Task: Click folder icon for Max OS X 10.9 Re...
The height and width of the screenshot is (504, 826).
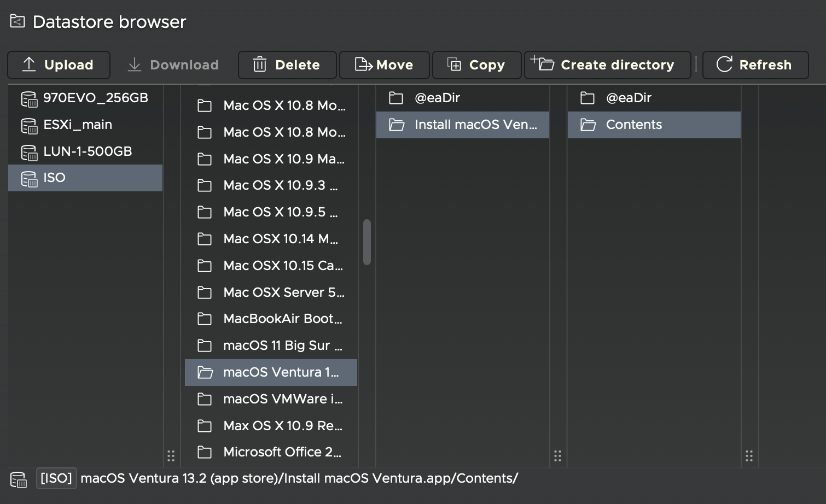Action: click(205, 426)
